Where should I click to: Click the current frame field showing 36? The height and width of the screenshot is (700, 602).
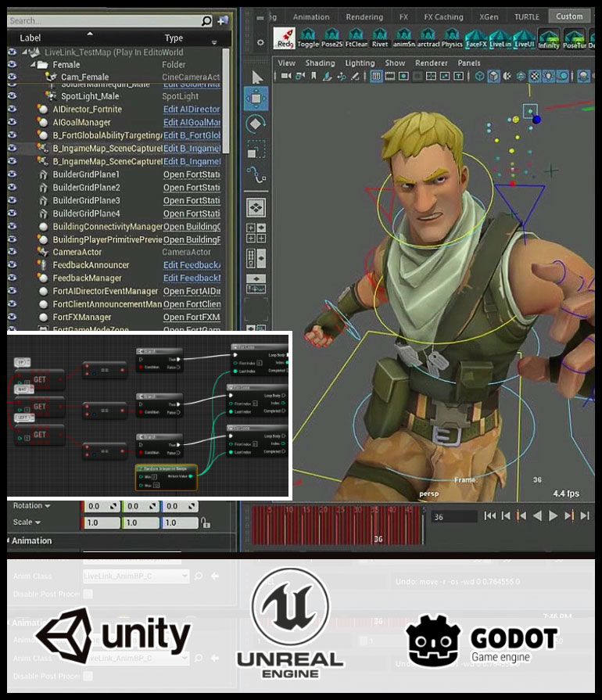tap(454, 516)
